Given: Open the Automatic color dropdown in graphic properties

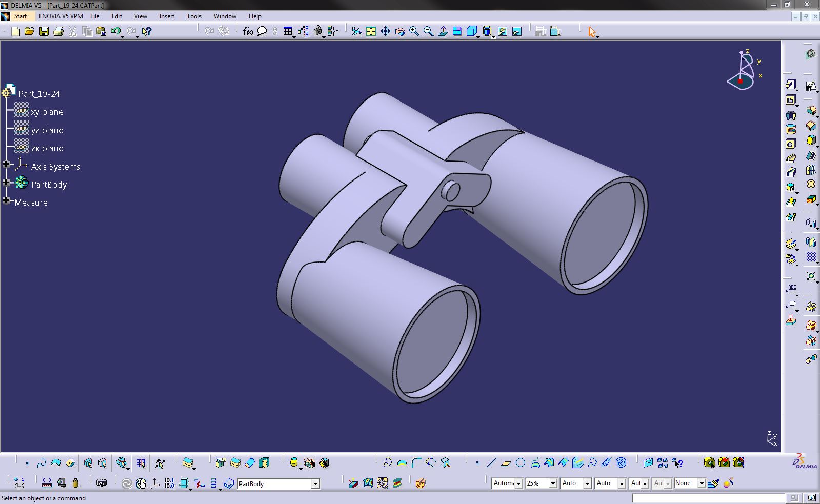Looking at the screenshot, I should (x=518, y=483).
